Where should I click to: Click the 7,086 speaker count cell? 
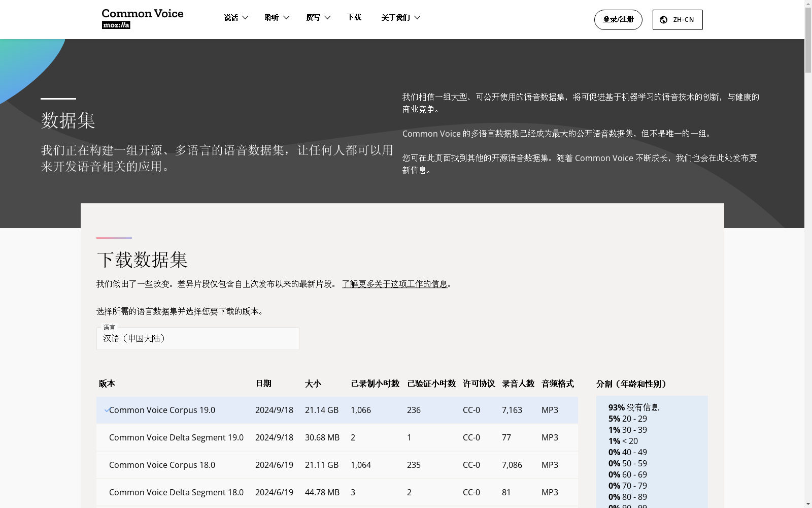pyautogui.click(x=512, y=465)
